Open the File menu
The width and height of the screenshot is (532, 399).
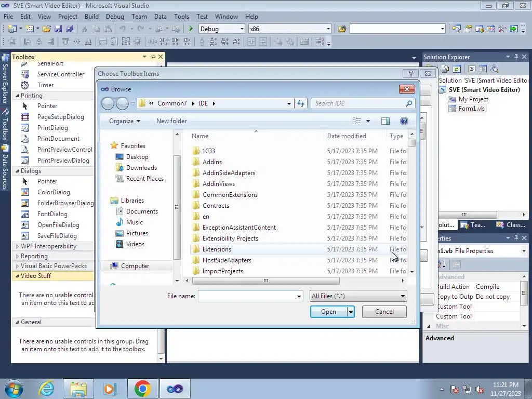[8, 16]
